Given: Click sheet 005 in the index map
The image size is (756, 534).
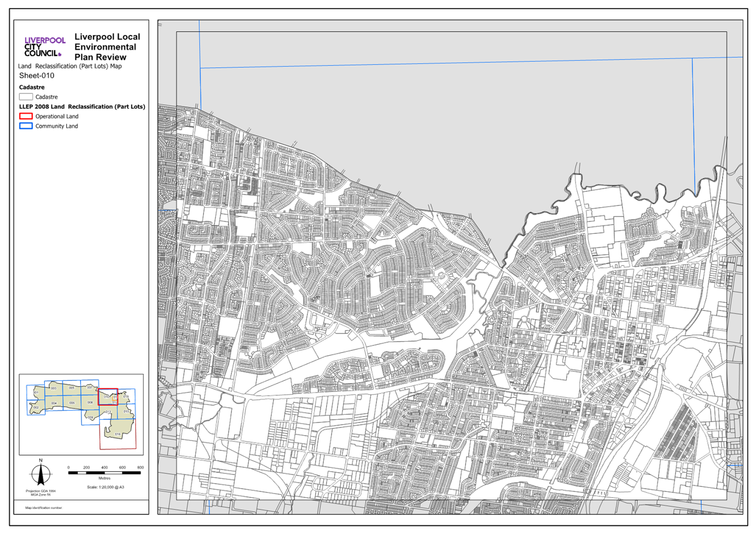Looking at the screenshot, I should (72, 388).
